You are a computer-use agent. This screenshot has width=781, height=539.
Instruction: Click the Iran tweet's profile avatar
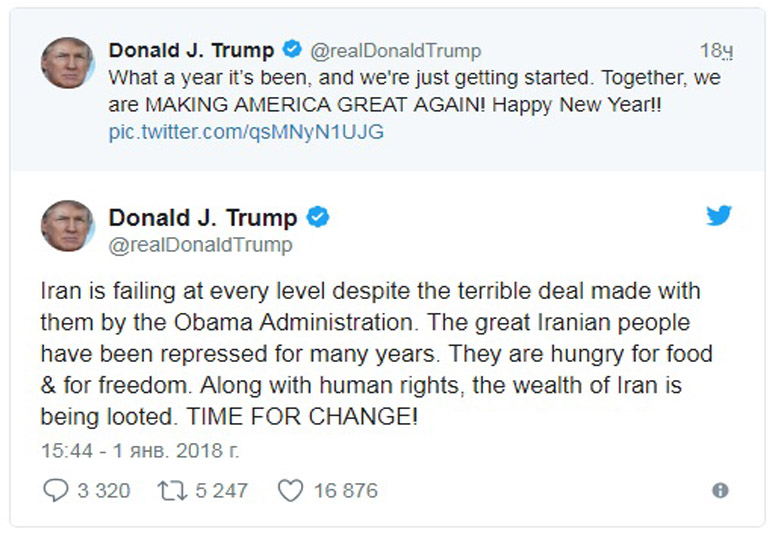pos(67,226)
